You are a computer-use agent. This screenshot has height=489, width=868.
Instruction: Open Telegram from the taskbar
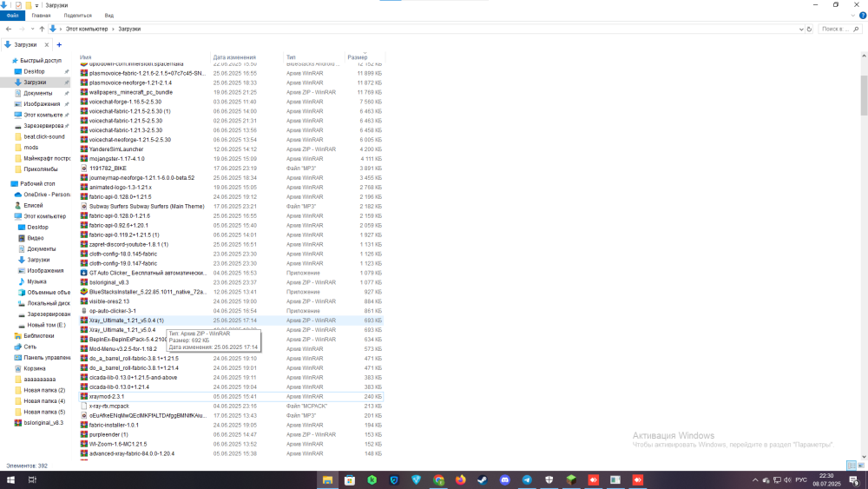click(527, 480)
